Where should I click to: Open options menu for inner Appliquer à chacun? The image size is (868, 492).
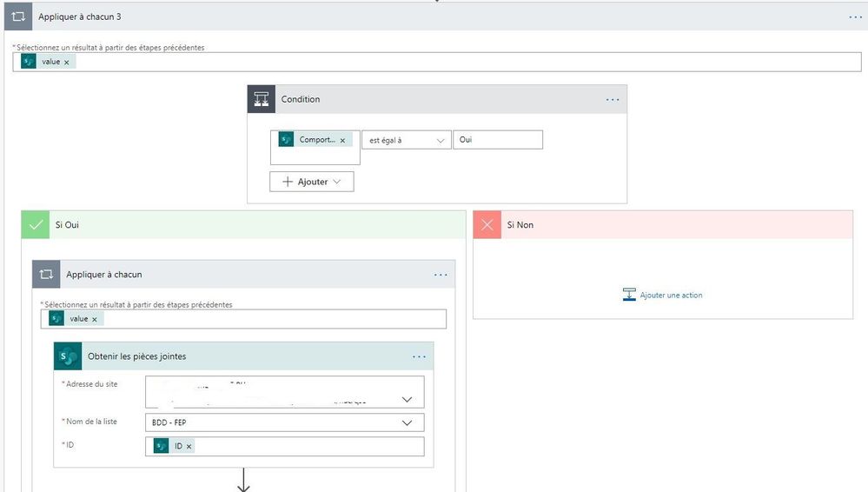point(441,275)
